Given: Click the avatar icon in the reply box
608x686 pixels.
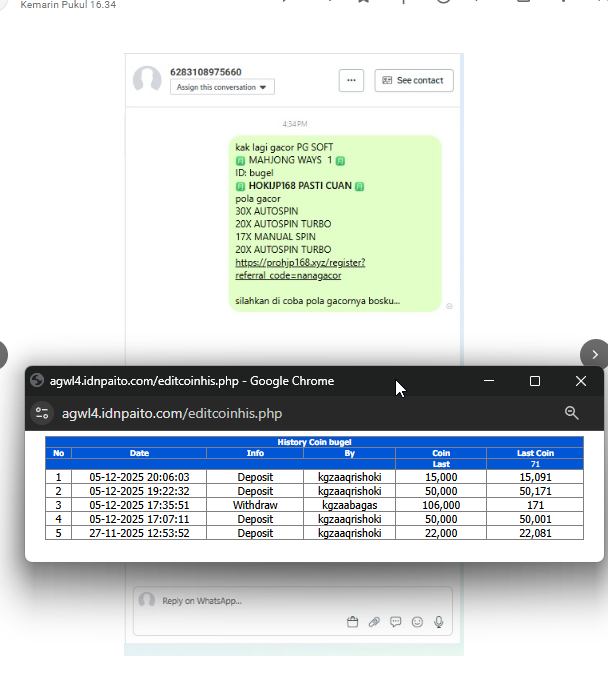Looking at the screenshot, I should click(147, 600).
